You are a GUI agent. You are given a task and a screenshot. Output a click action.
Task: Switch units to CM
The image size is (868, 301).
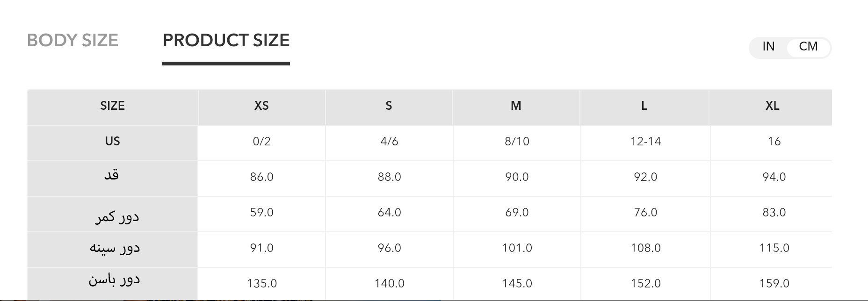(808, 47)
